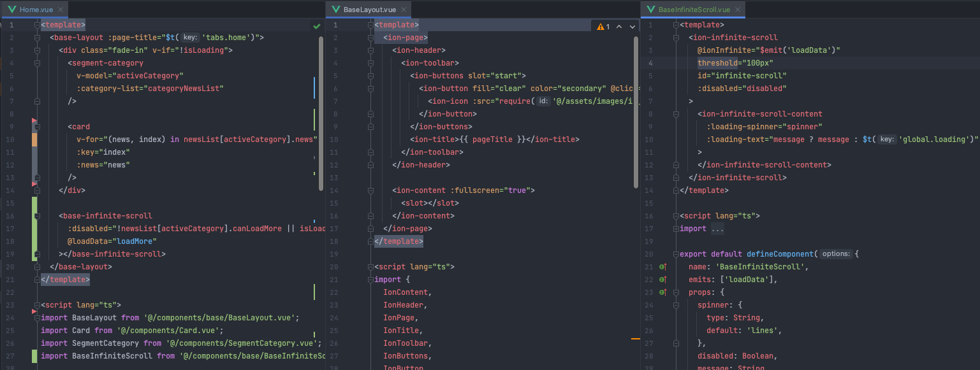Click the green inspection checkmark in Home.vue
Image resolution: width=980 pixels, height=370 pixels.
click(x=317, y=26)
